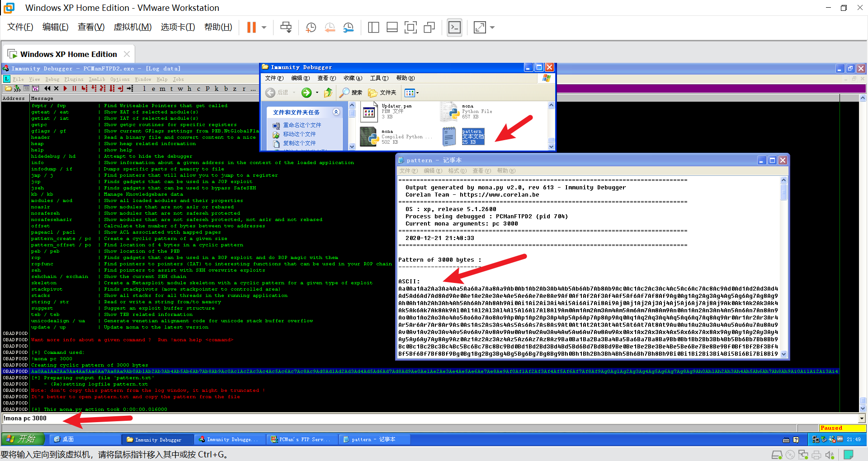The width and height of the screenshot is (868, 461).
Task: Open the Views dropdown in Explorer toolbar
Action: tap(411, 93)
